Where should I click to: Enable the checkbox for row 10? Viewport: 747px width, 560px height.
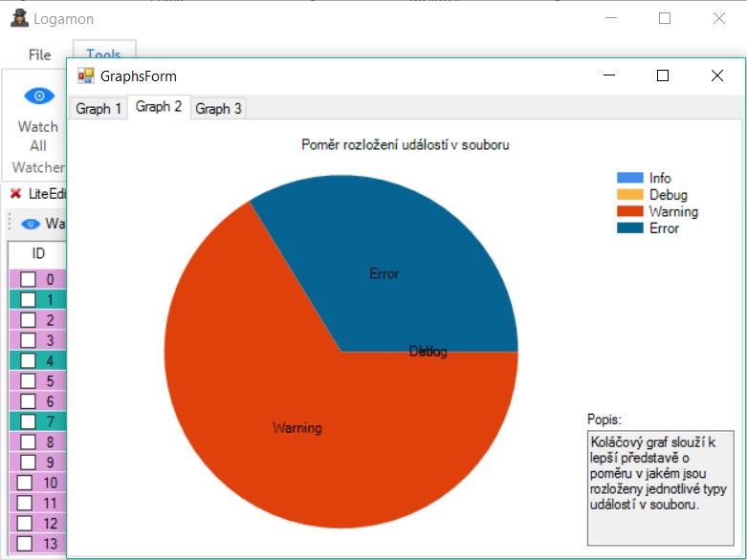point(24,483)
